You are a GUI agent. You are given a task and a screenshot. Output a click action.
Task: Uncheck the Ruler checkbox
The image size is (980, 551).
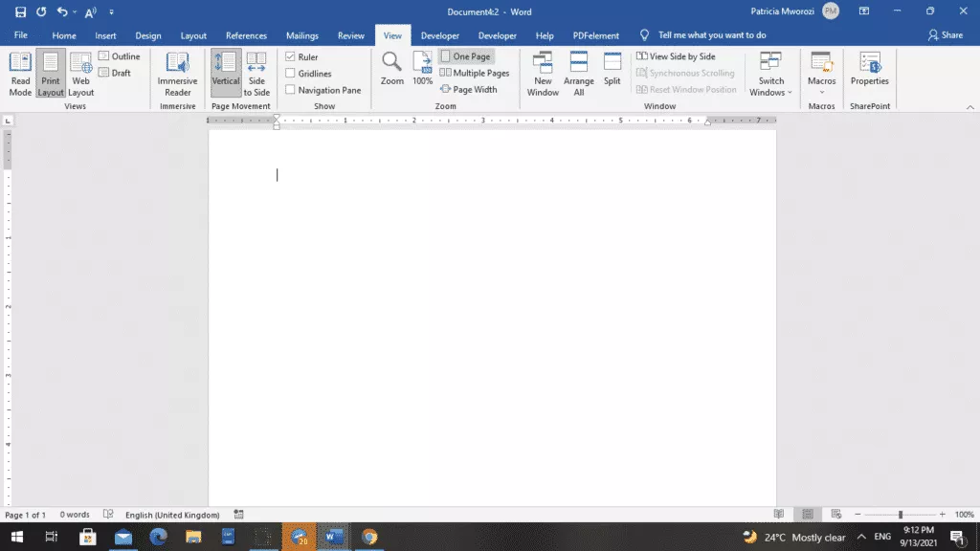coord(290,56)
